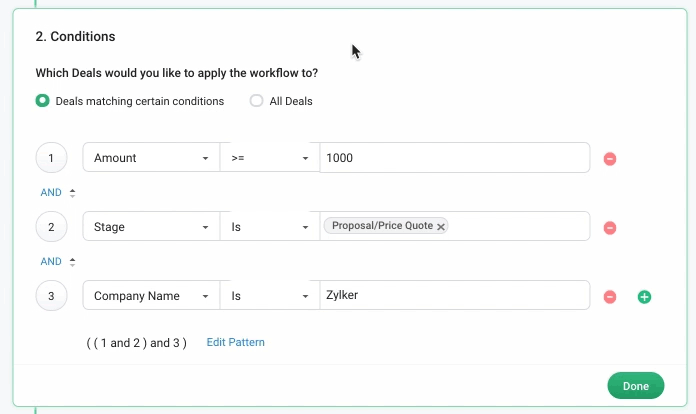Select Deals matching certain conditions option
This screenshot has width=696, height=414.
42,101
